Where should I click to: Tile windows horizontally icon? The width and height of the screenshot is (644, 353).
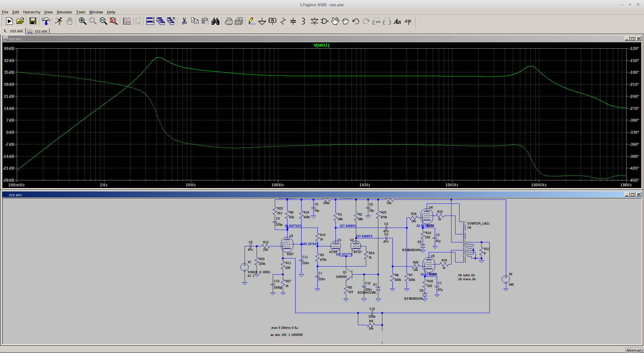pyautogui.click(x=150, y=21)
